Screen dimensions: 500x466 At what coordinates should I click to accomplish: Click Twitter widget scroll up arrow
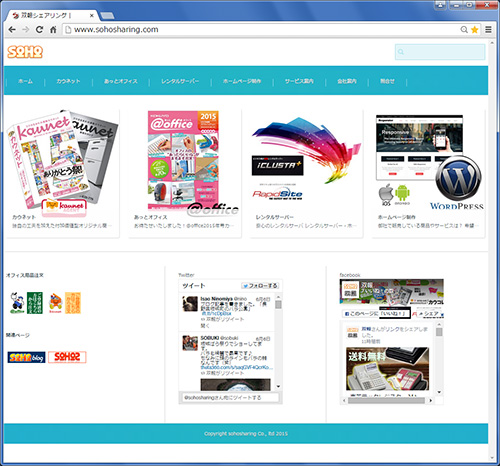click(278, 297)
